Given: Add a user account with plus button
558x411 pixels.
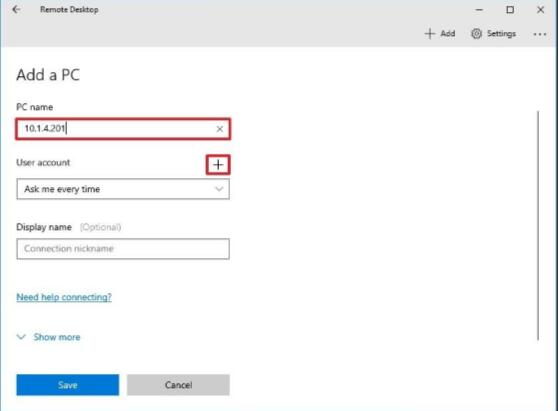Looking at the screenshot, I should [x=218, y=165].
